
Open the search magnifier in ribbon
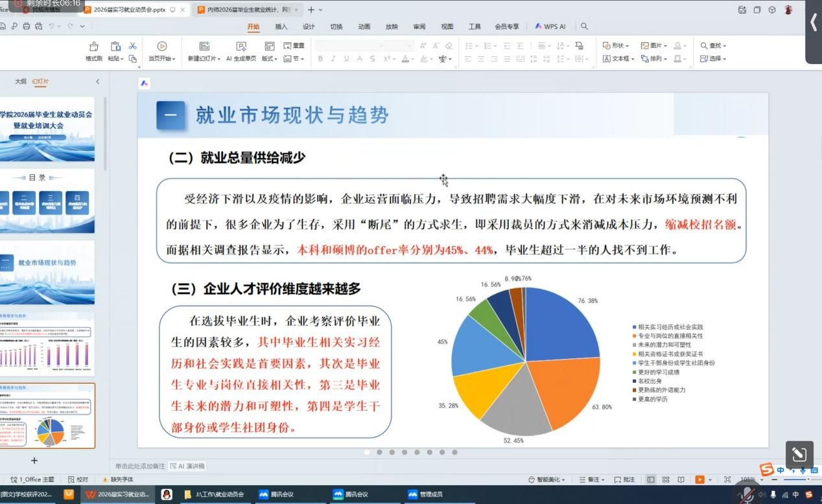coord(584,27)
